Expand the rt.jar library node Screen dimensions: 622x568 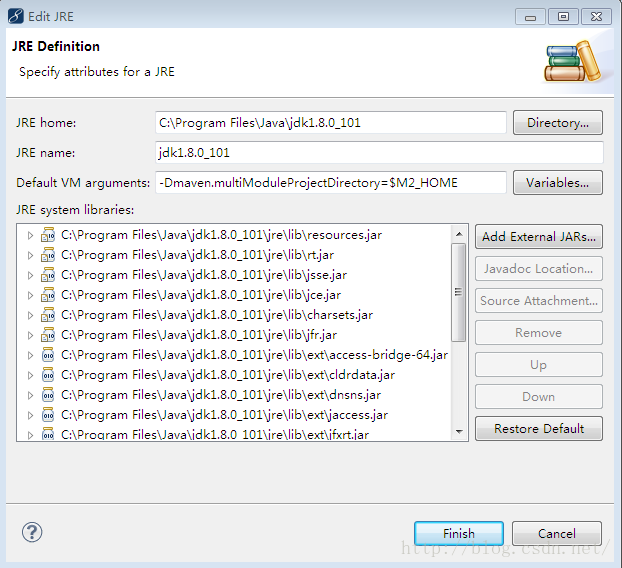point(30,255)
